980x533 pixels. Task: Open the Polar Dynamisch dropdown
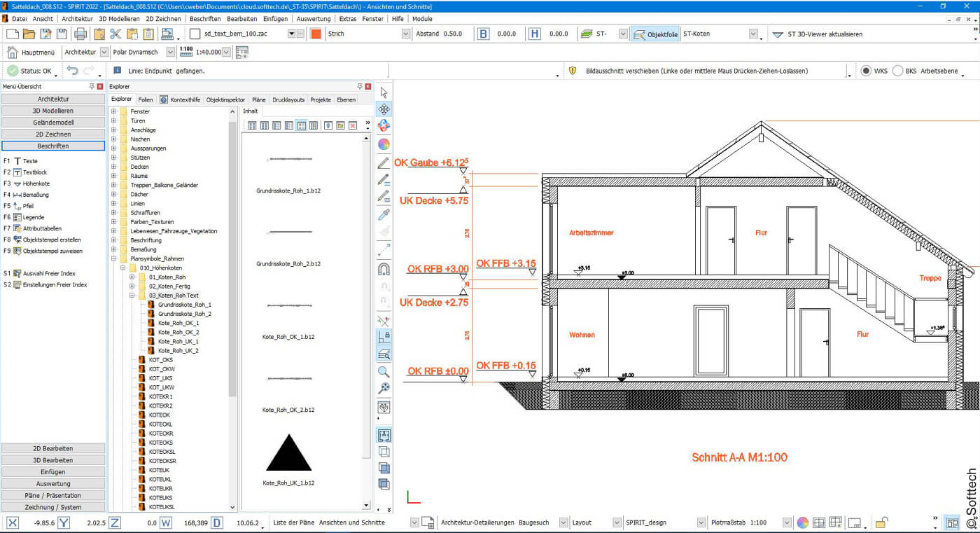(170, 51)
